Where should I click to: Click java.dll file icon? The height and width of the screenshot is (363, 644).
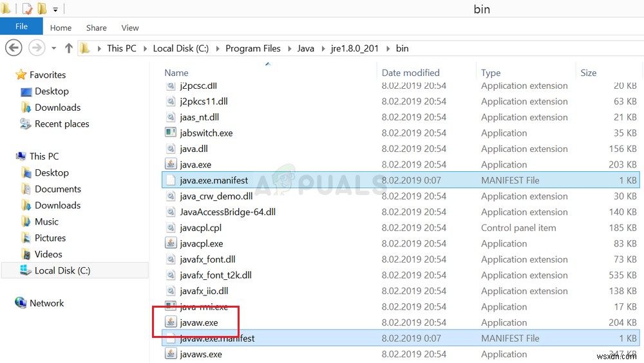pyautogui.click(x=171, y=149)
